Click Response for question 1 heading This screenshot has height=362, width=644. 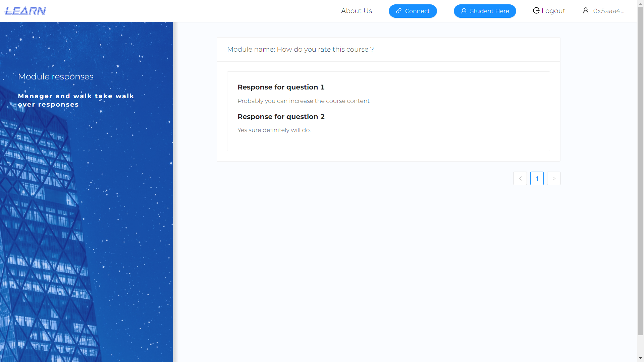click(281, 87)
